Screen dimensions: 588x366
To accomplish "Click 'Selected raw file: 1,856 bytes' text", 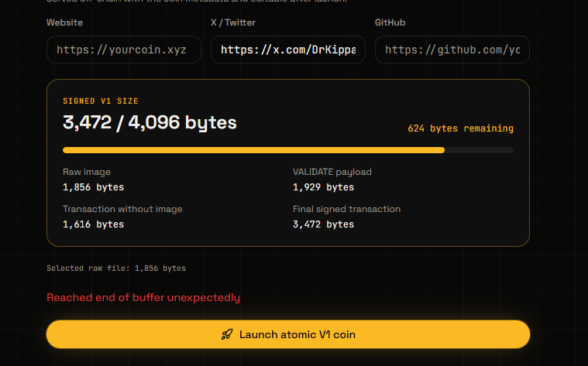I will tap(116, 269).
